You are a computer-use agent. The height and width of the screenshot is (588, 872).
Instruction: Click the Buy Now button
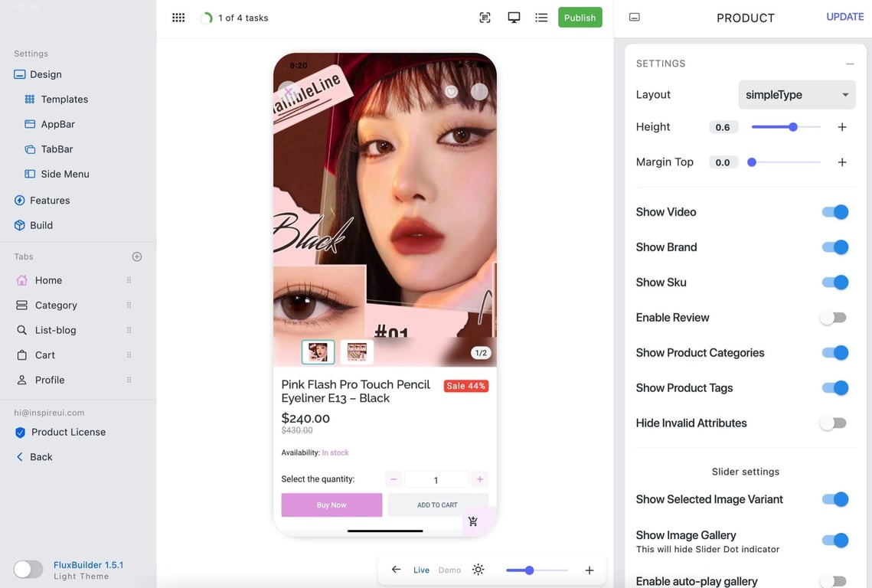331,505
